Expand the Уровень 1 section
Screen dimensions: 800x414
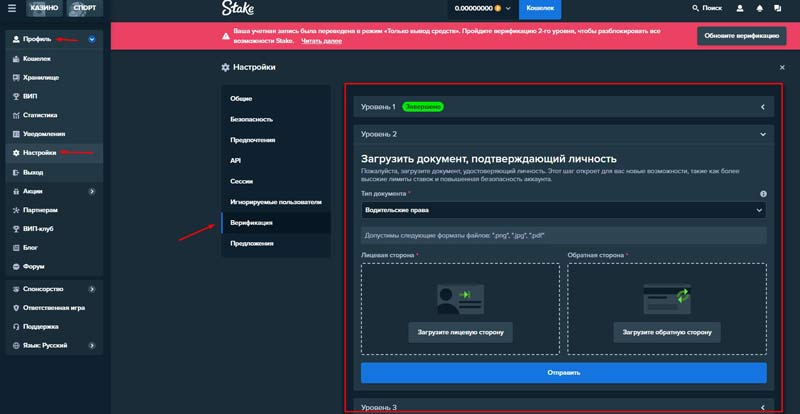pos(563,106)
